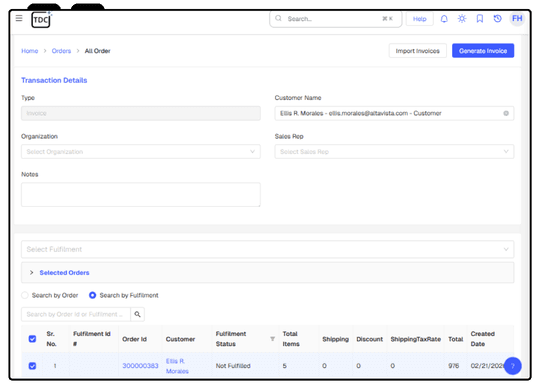Click the Search by Order Id or Fulfilment field
Image resolution: width=540 pixels, height=384 pixels.
click(76, 314)
